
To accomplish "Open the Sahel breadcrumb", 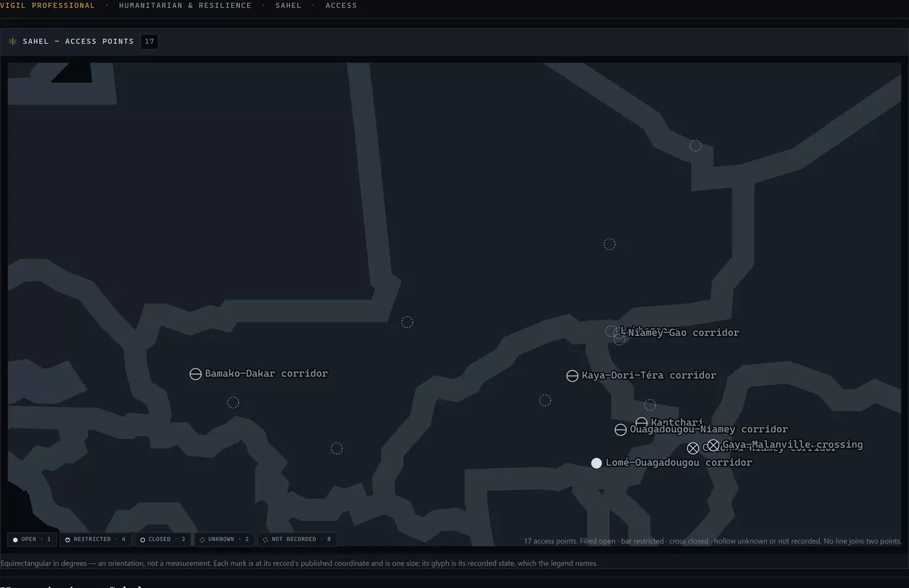I will pyautogui.click(x=288, y=6).
